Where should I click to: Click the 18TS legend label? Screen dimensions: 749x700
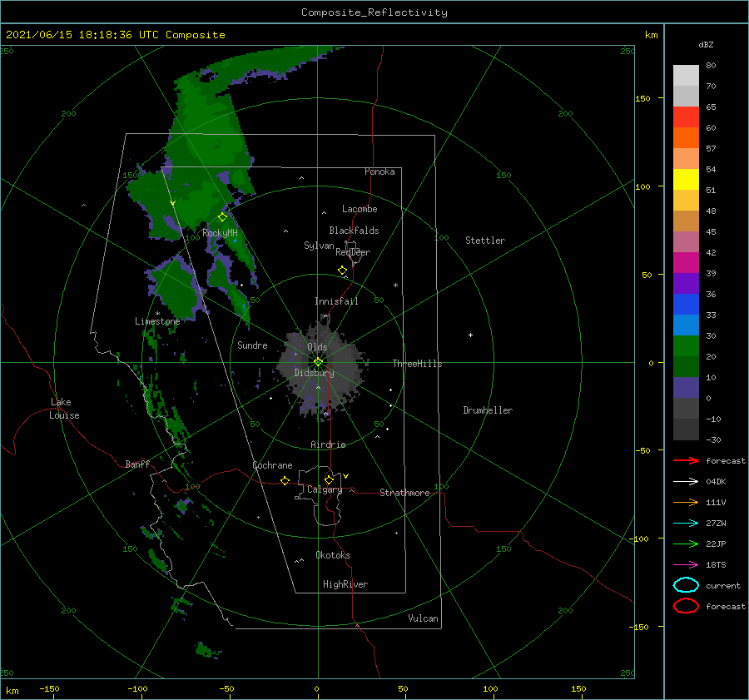point(716,565)
